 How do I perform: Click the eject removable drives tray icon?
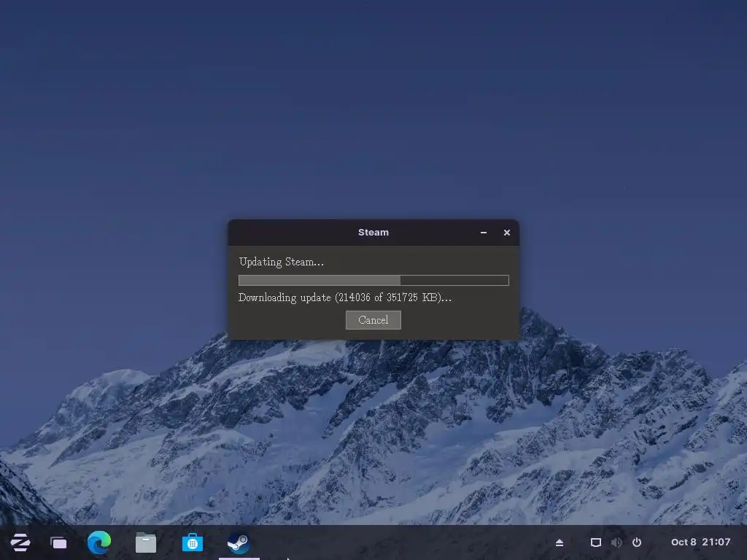pos(560,542)
